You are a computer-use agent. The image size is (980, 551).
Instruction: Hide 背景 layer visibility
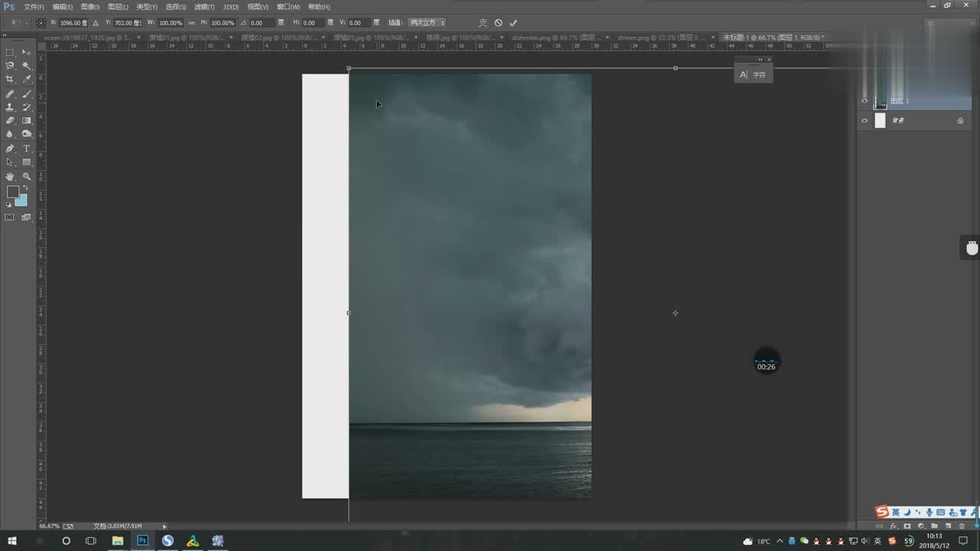(865, 121)
